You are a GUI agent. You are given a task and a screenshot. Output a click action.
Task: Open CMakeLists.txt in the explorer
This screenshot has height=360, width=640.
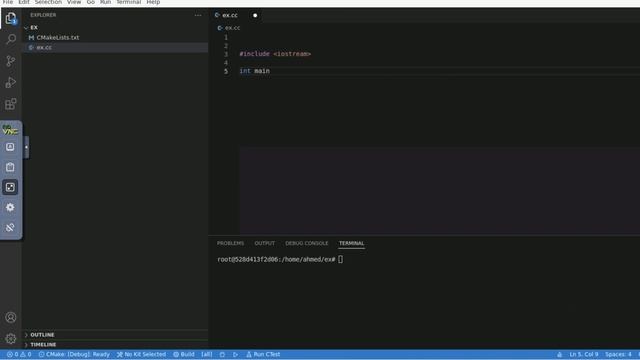pyautogui.click(x=58, y=38)
